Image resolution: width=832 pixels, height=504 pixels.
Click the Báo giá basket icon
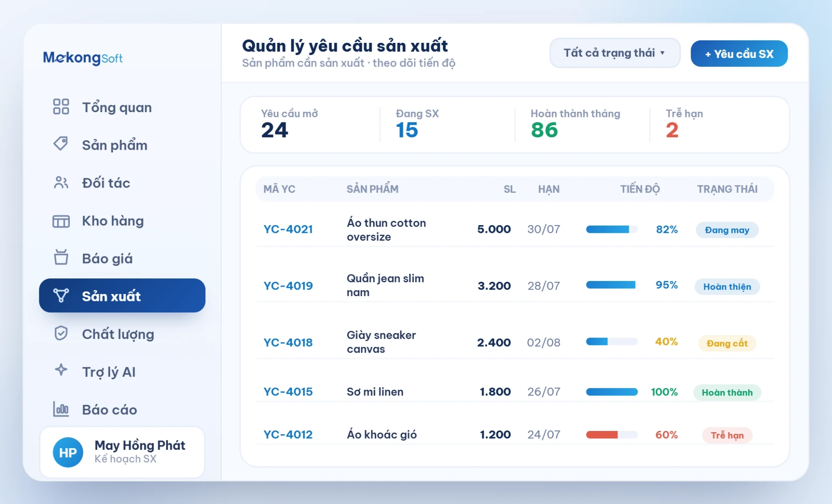coord(61,258)
